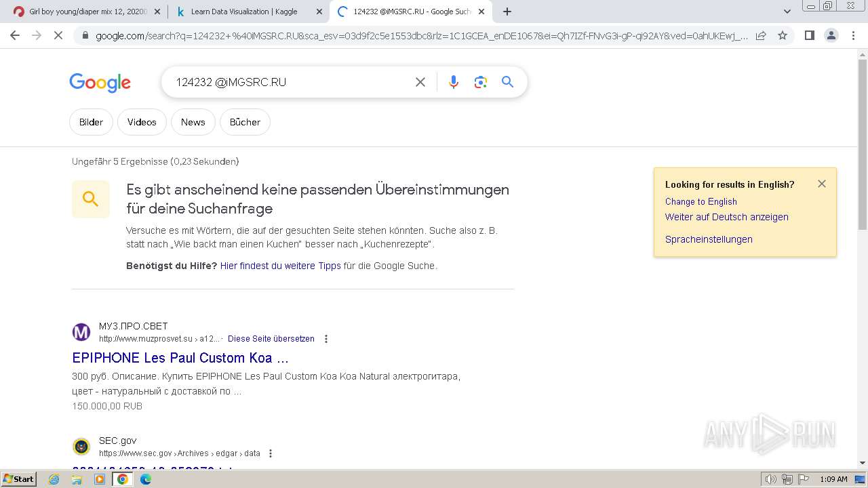Translate the muzprosvet result page
868x488 pixels.
[271, 338]
